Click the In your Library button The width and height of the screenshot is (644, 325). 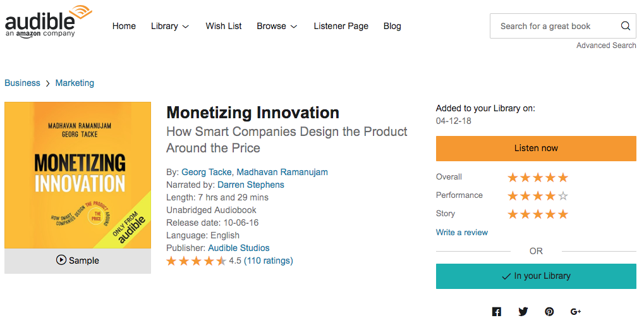[x=536, y=276]
